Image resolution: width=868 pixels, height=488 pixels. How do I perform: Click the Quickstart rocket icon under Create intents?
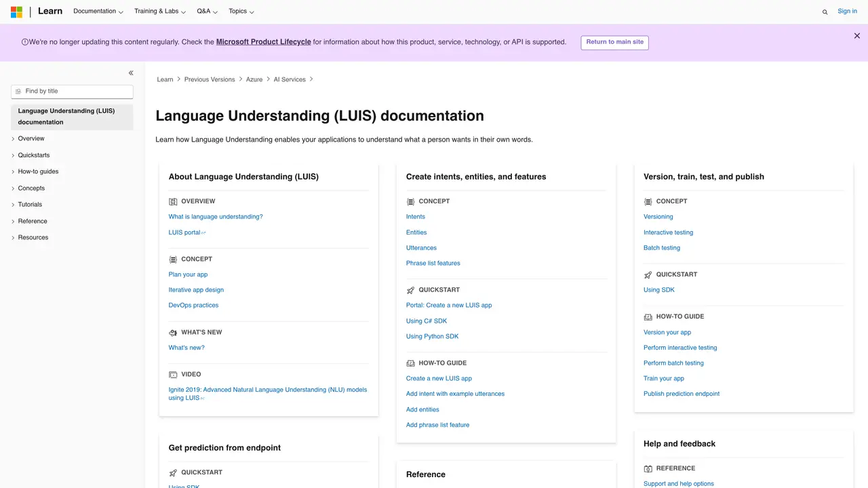(410, 290)
